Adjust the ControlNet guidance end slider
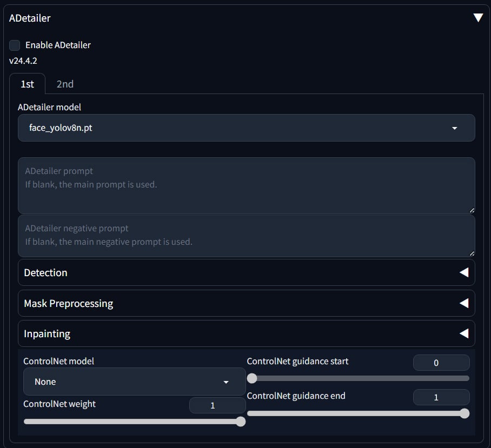This screenshot has width=491, height=448. tap(358, 413)
